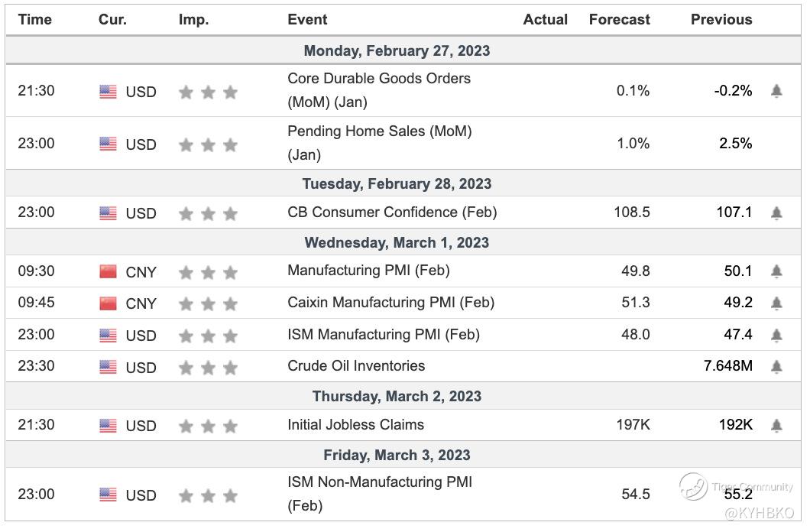Toggle alert bell on Manufacturing PMI (Feb) row

tap(776, 271)
